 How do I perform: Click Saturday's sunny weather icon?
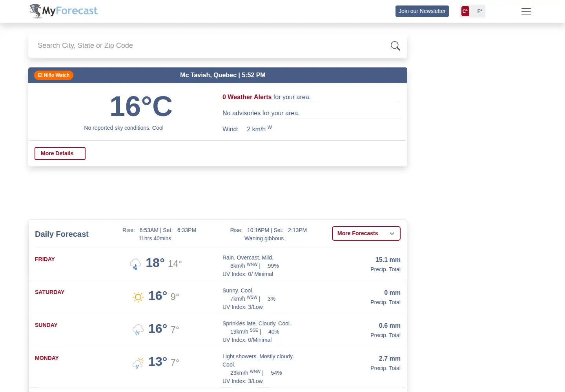138,297
